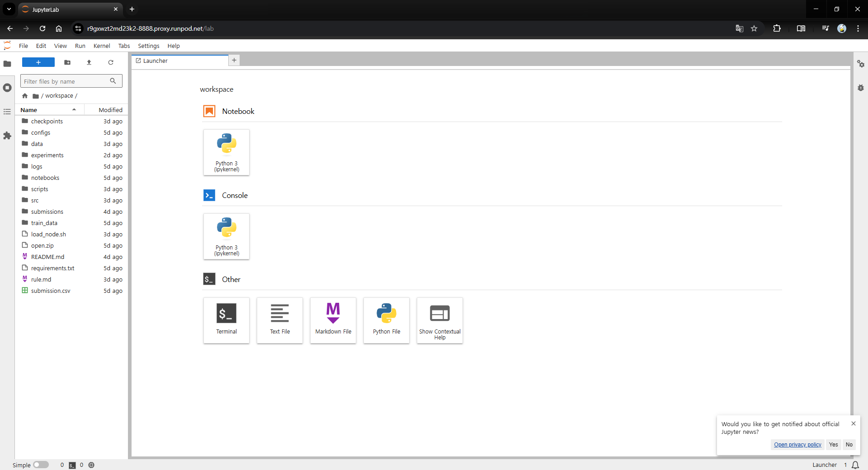Open the View menu
Viewport: 868px width, 470px height.
61,46
